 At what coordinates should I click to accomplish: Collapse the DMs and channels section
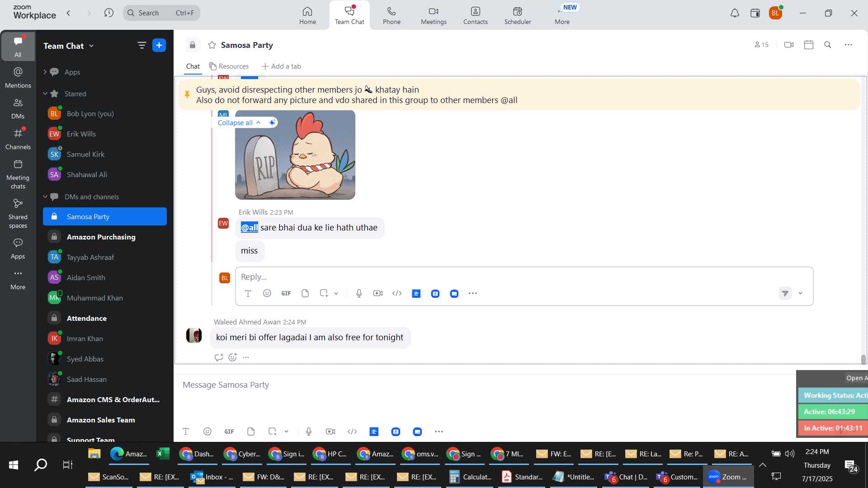coord(45,197)
